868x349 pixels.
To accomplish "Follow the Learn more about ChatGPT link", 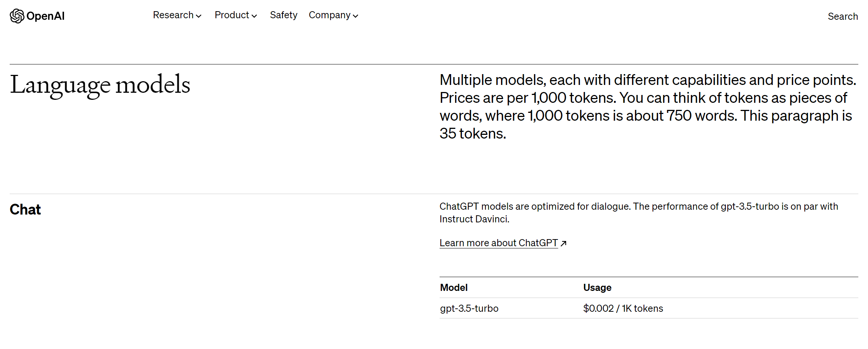I will coord(498,243).
